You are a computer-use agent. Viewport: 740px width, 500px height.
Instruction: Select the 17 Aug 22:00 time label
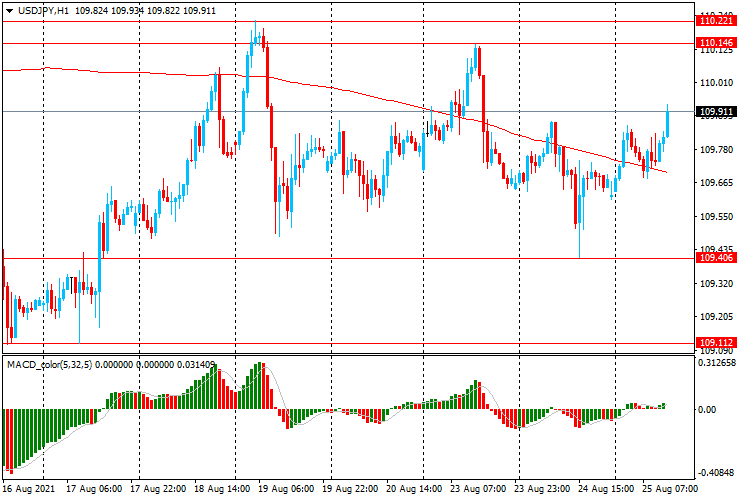[158, 488]
